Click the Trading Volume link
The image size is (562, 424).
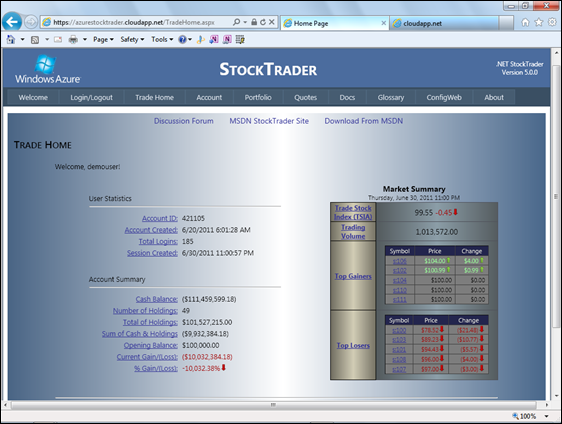point(353,232)
